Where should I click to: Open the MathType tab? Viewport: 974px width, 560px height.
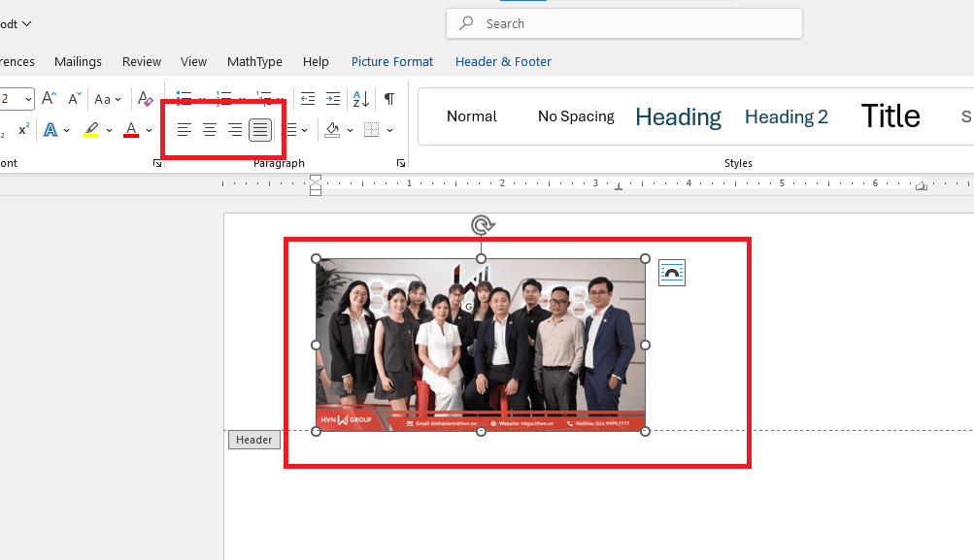[x=254, y=61]
